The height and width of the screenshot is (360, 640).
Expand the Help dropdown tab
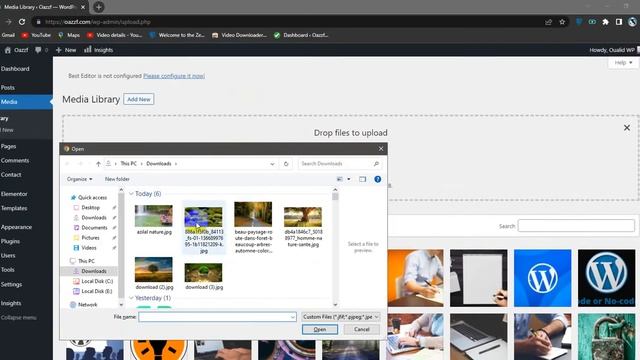coord(623,62)
